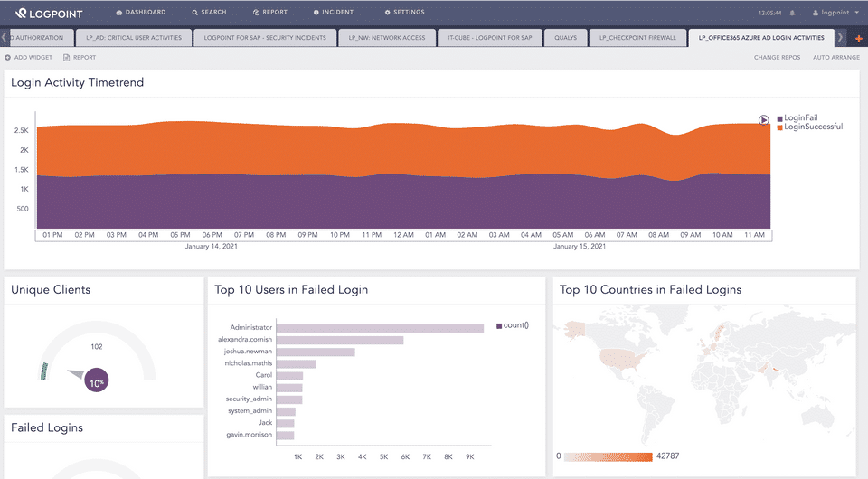The image size is (868, 479).
Task: Click the Administrator bar in failed login chart
Action: [x=380, y=328]
